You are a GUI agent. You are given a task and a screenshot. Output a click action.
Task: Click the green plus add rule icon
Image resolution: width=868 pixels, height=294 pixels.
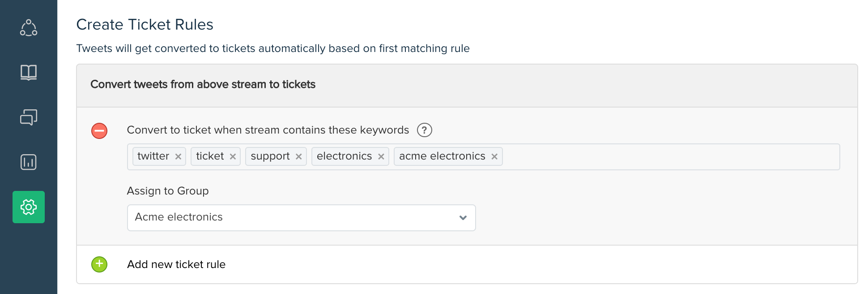[99, 264]
